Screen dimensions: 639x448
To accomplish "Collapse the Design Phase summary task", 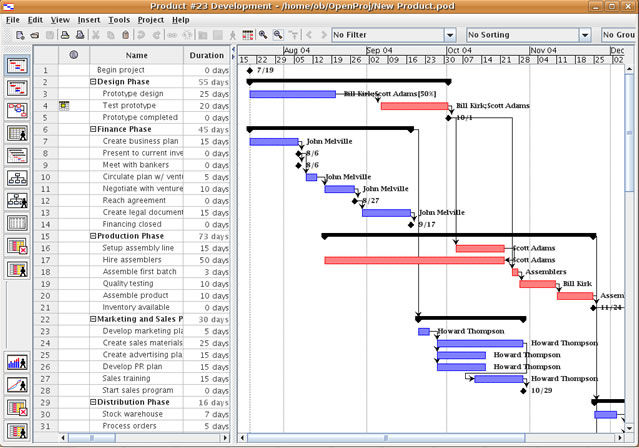I will (93, 82).
